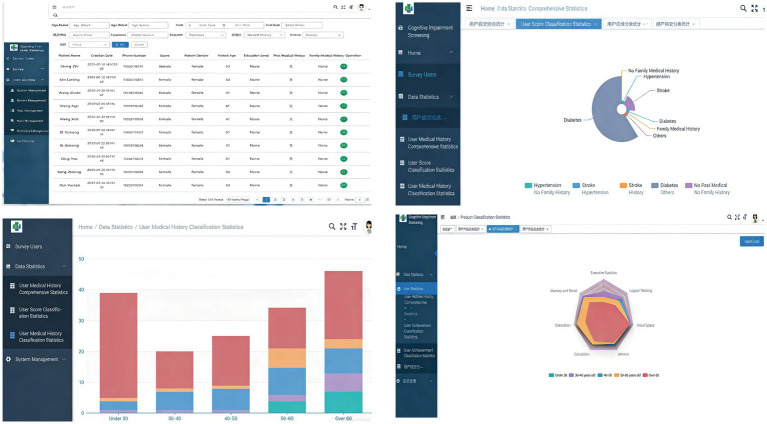
Task: Click the app logo above the Cognitive Impairment Screening title
Action: point(408,8)
